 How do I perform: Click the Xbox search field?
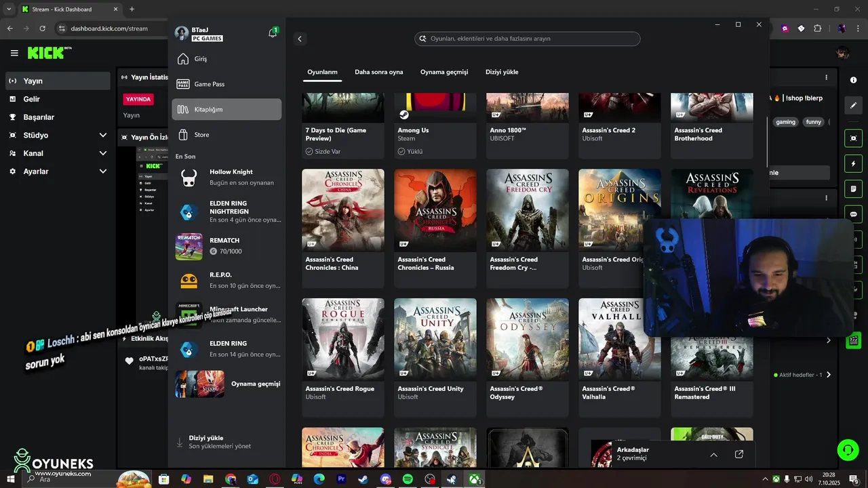(x=528, y=39)
